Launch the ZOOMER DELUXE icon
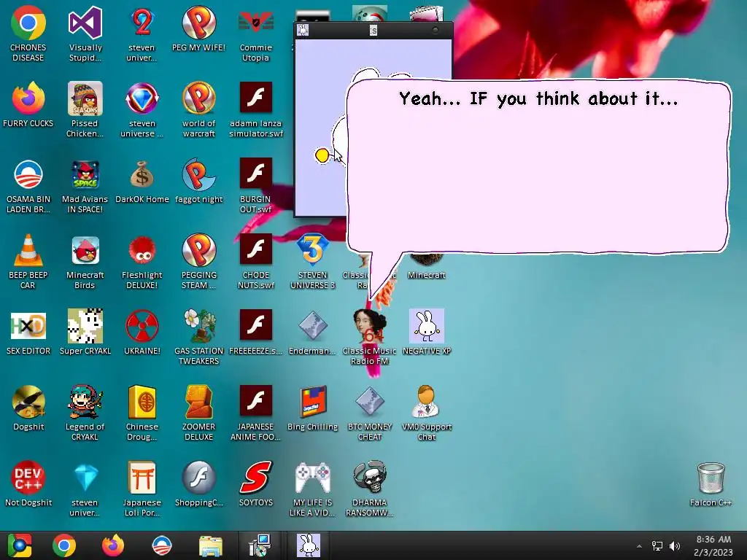The height and width of the screenshot is (560, 747). point(198,413)
